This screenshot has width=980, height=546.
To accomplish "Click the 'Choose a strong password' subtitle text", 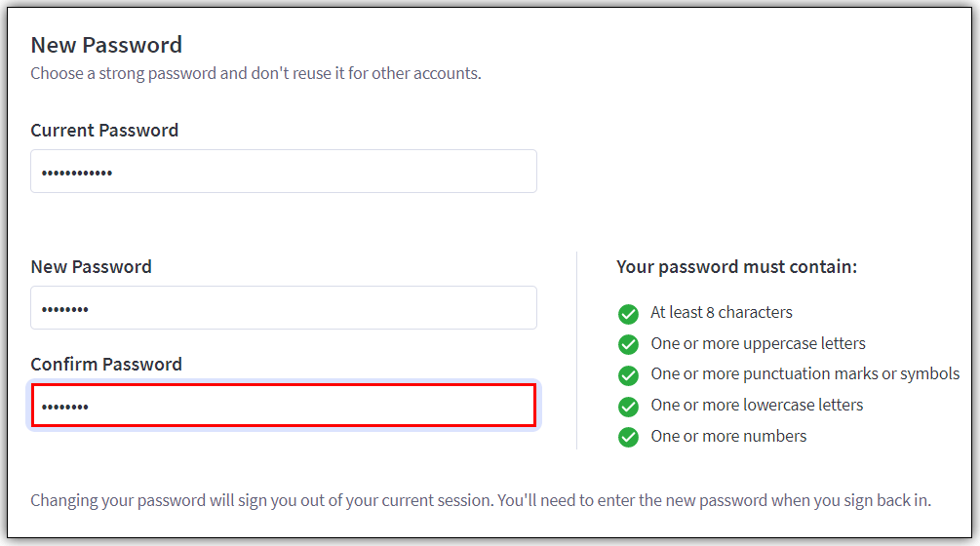I will [255, 73].
